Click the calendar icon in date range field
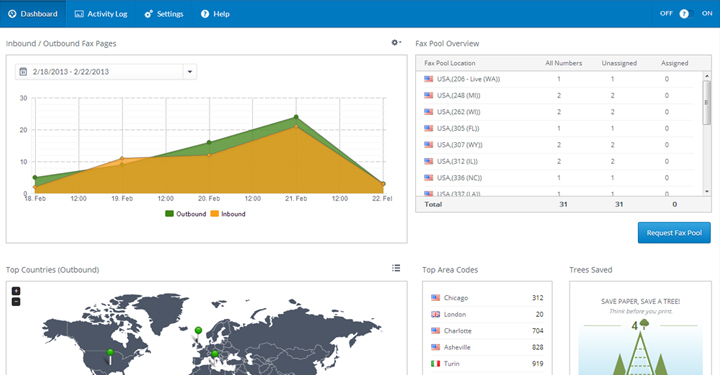 [x=23, y=72]
